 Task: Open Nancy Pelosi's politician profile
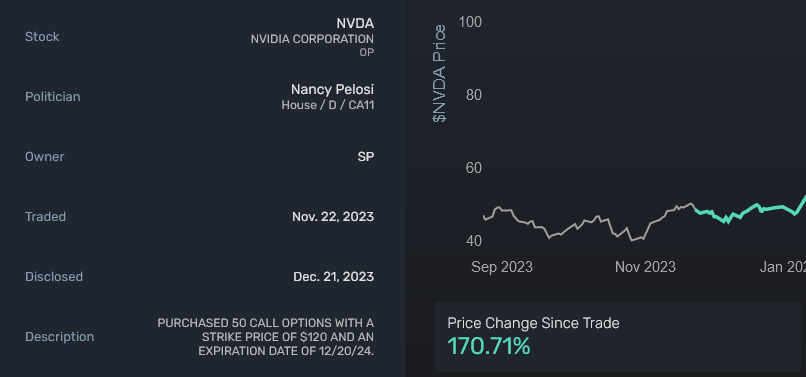pyautogui.click(x=332, y=89)
